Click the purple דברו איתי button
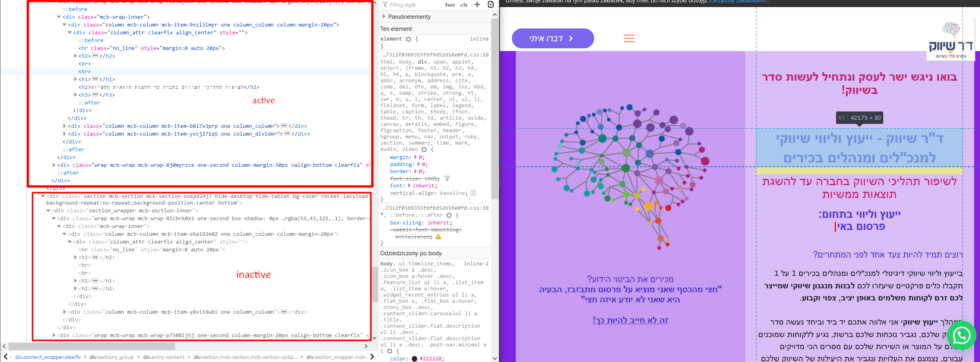 (x=553, y=38)
